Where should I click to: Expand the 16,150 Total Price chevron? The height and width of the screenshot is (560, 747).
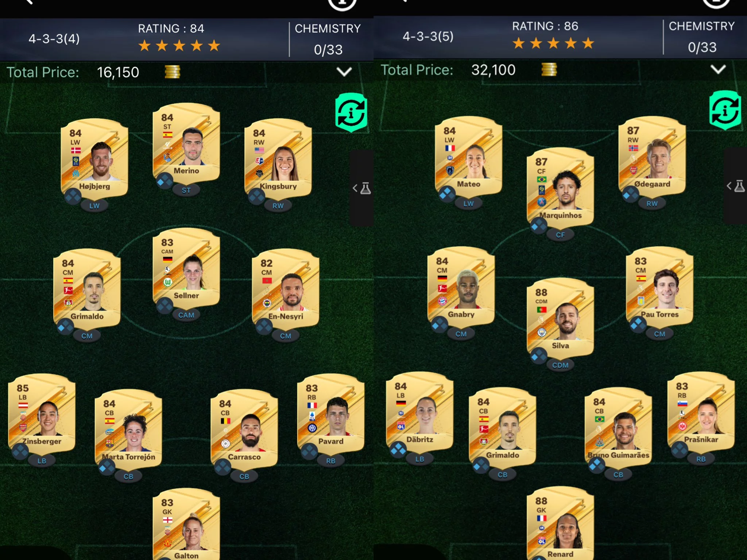tap(344, 71)
